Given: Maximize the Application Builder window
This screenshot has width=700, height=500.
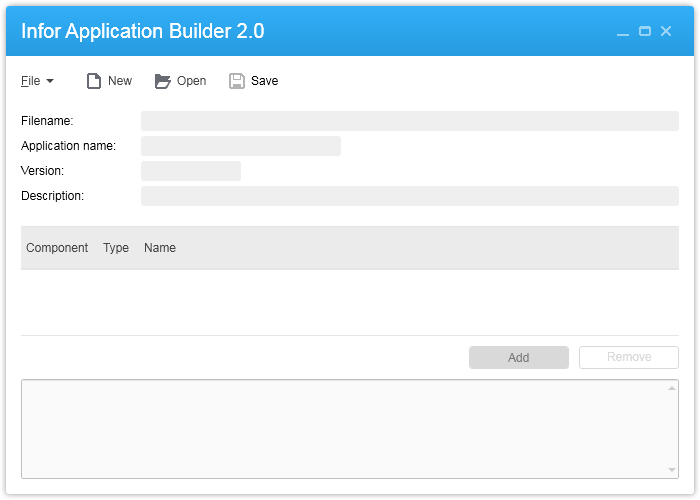Looking at the screenshot, I should click(x=645, y=32).
